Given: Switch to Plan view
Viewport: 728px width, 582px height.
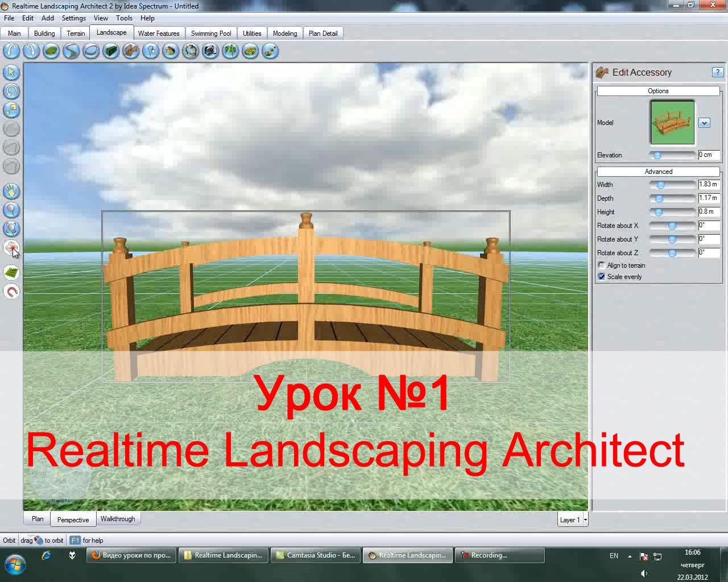Looking at the screenshot, I should click(38, 519).
